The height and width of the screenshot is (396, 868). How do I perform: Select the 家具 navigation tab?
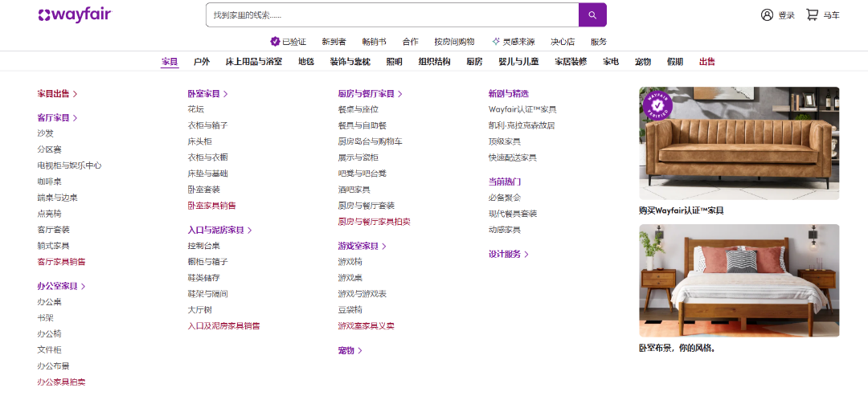tap(170, 62)
